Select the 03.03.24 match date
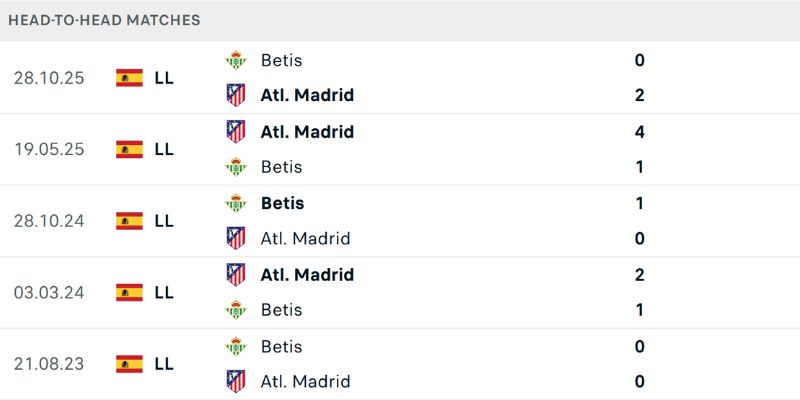The height and width of the screenshot is (400, 800). (48, 293)
